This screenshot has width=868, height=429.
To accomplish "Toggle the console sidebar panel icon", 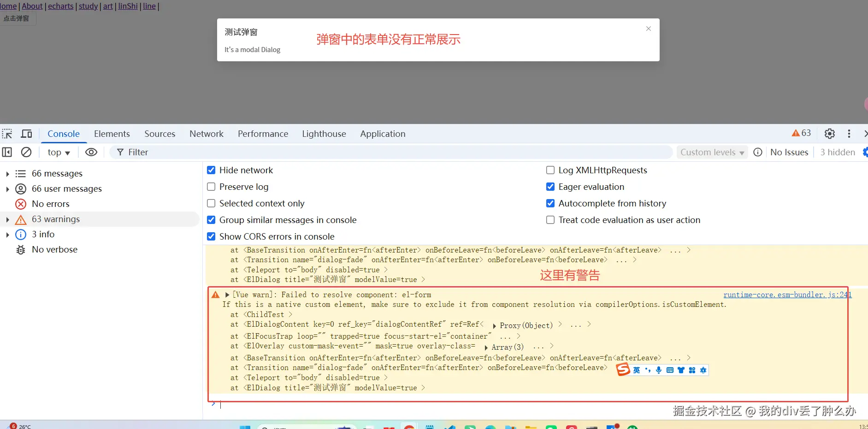I will (7, 152).
